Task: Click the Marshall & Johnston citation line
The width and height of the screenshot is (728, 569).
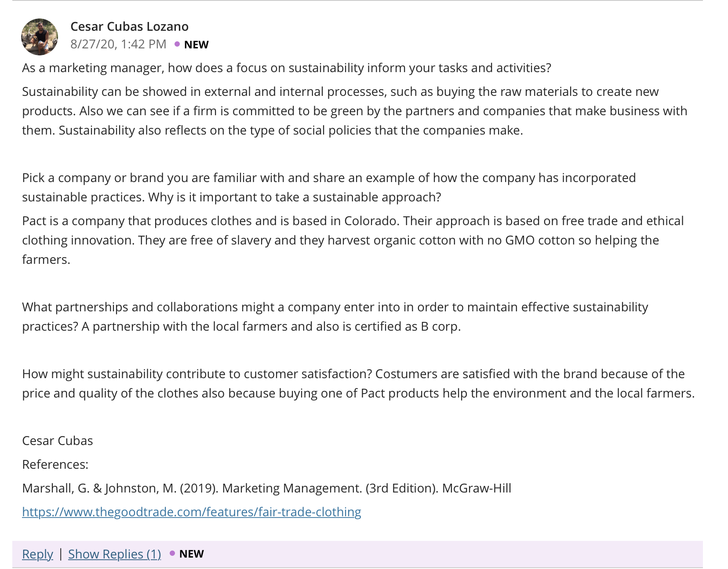Action: [x=266, y=488]
